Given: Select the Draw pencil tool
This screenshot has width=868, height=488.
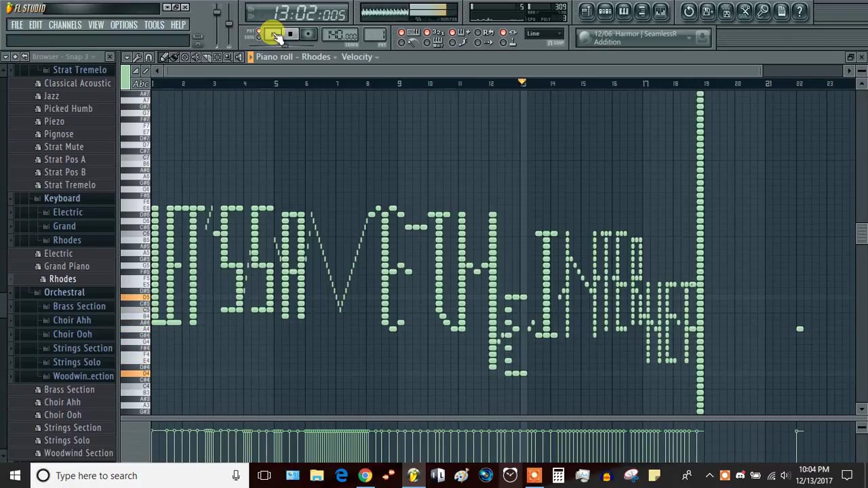Looking at the screenshot, I should (x=163, y=57).
